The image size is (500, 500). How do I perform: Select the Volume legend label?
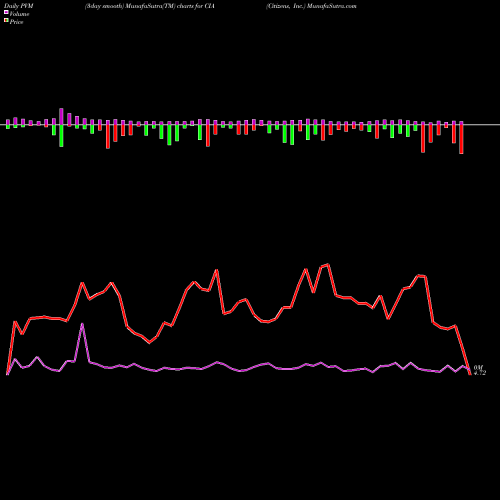19,14
